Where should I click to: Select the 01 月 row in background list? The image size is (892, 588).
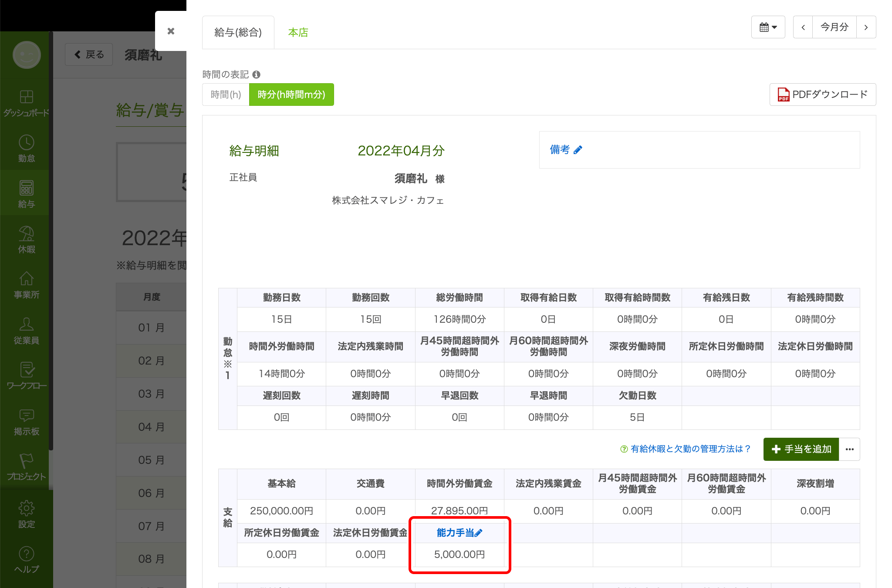151,328
